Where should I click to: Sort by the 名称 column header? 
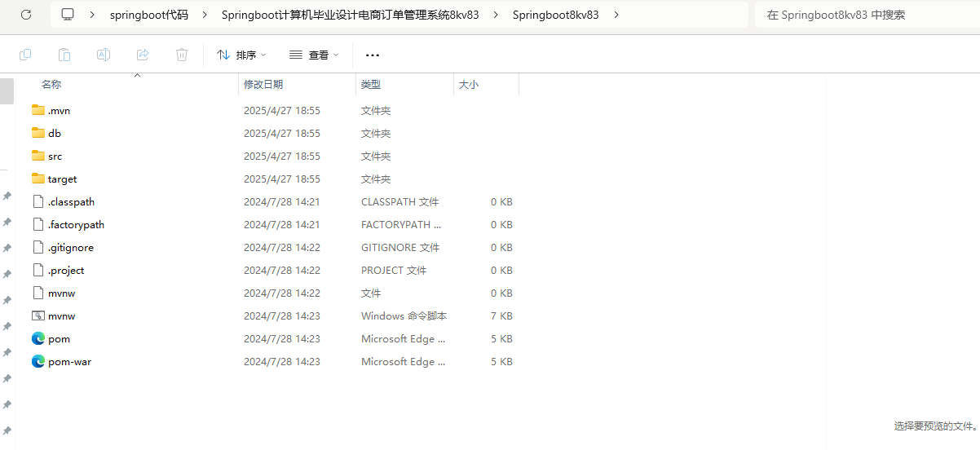click(51, 84)
